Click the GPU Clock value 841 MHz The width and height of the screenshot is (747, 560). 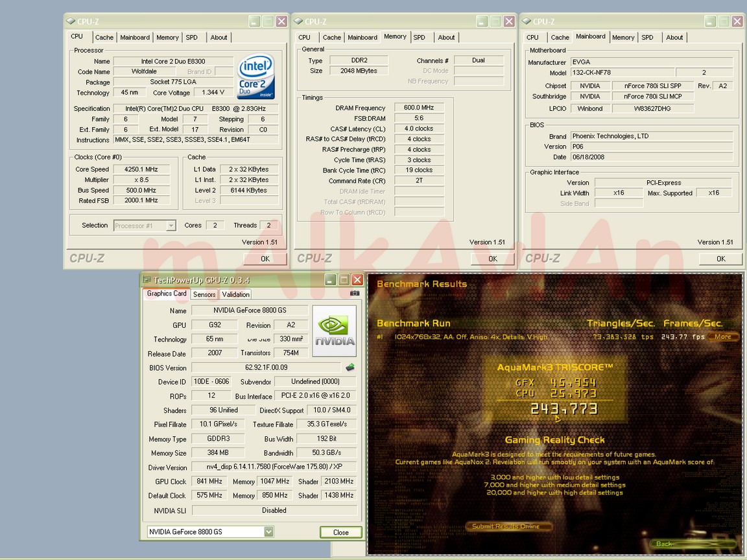209,481
